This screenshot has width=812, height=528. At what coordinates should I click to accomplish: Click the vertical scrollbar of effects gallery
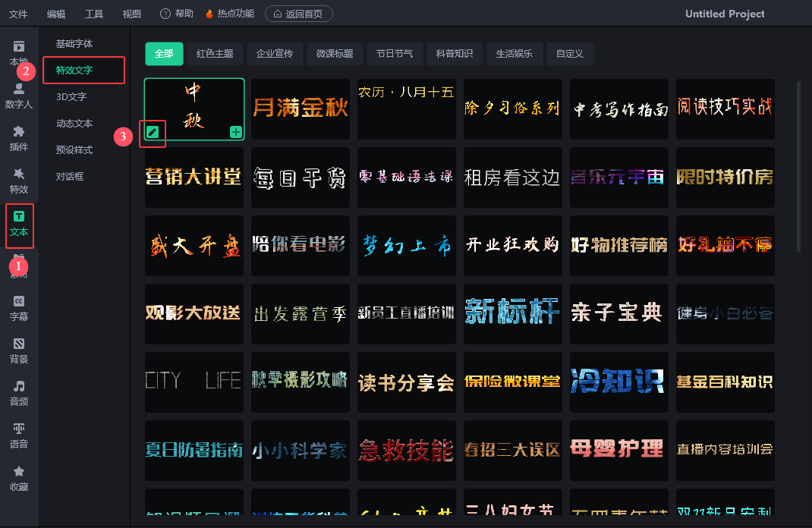[798, 167]
